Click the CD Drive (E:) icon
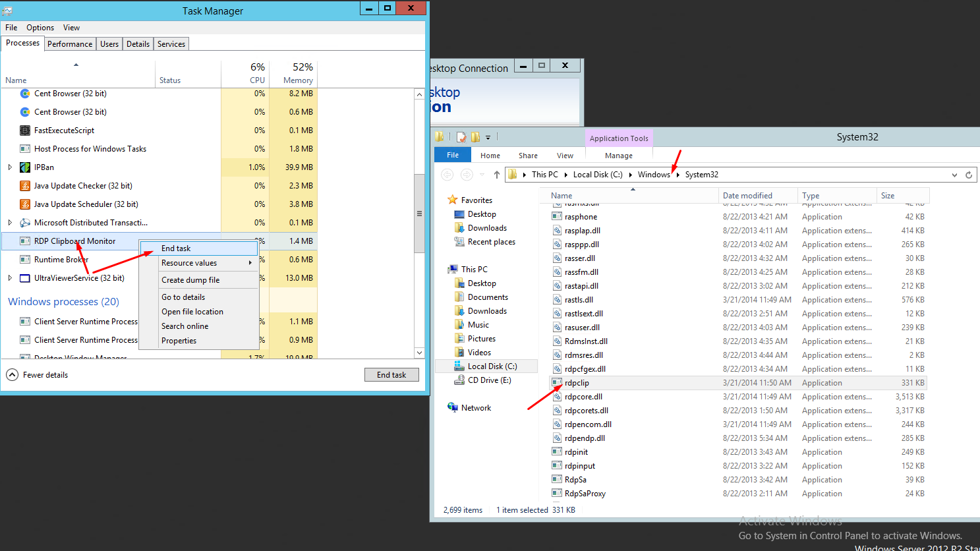 click(x=459, y=380)
